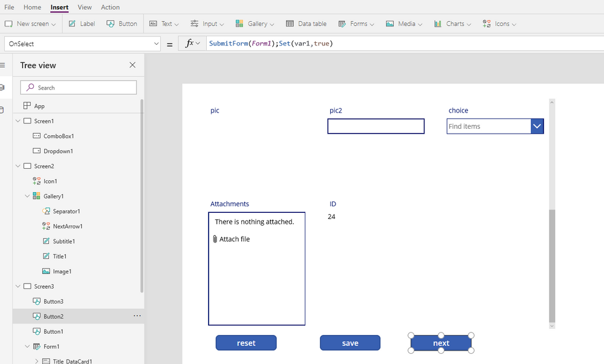Select Form1 in the tree
Screen dimensions: 604x364
[51, 346]
